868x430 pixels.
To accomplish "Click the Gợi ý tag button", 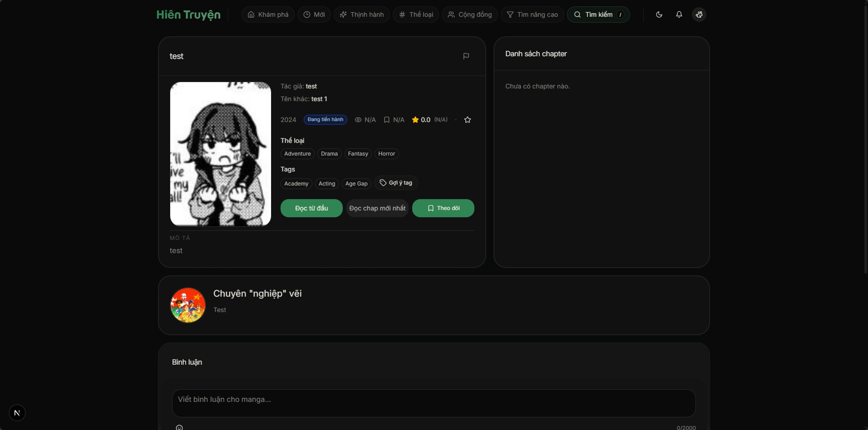I will click(396, 183).
